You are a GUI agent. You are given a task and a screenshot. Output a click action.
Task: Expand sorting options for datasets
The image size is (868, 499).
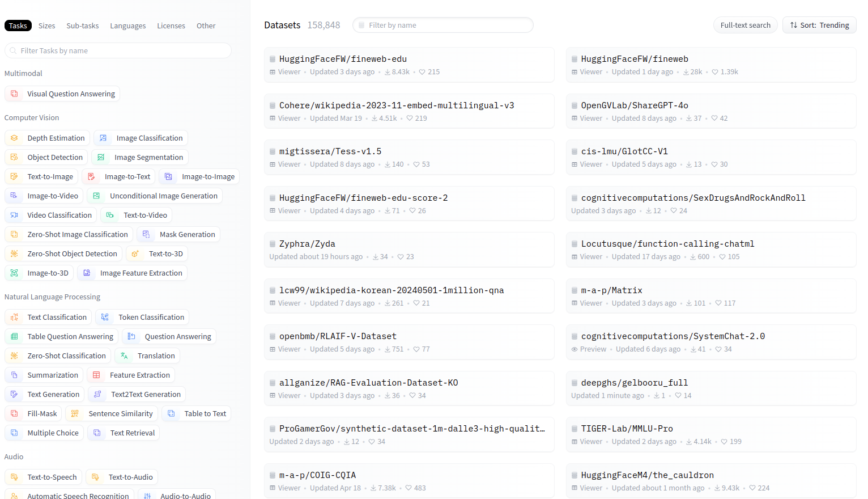click(x=819, y=25)
